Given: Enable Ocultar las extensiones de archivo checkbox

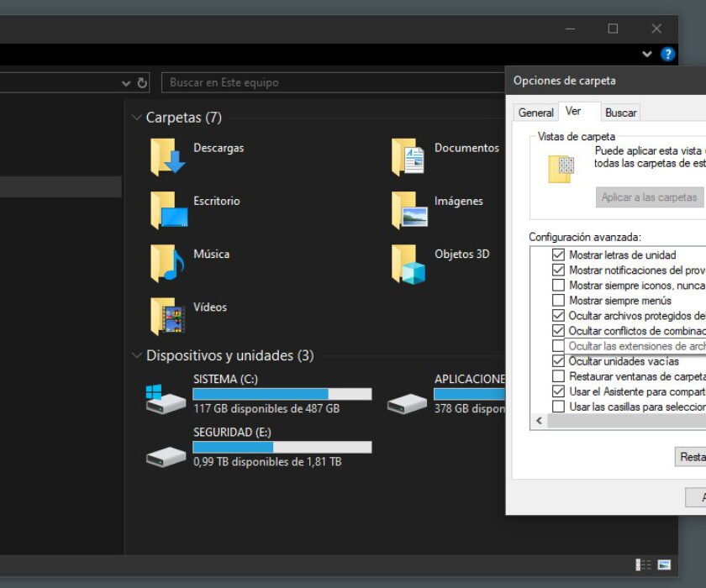Looking at the screenshot, I should [x=558, y=346].
